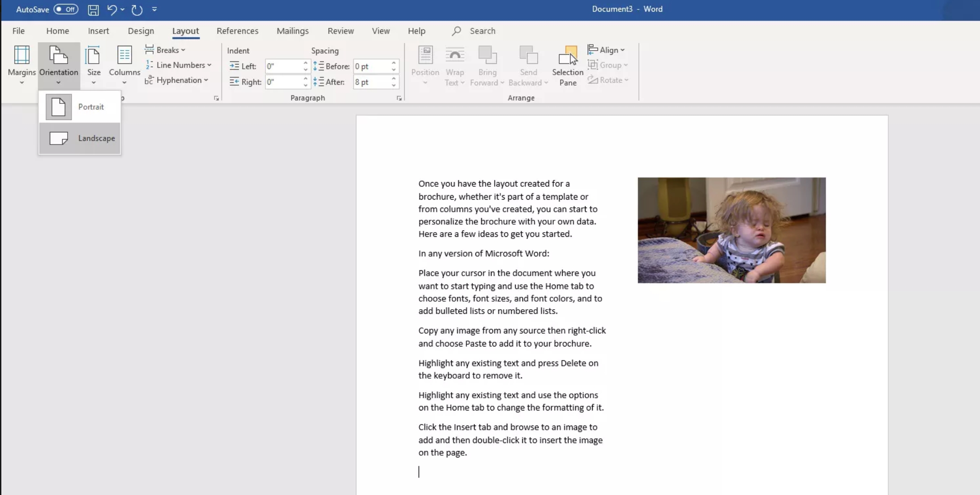This screenshot has width=980, height=495.
Task: Increase the Indent Left value
Action: [305, 63]
